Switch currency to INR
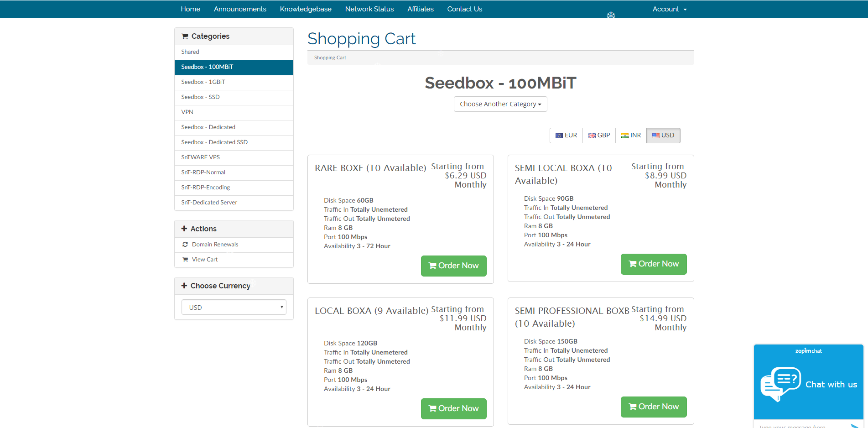This screenshot has width=868, height=428. coord(631,135)
